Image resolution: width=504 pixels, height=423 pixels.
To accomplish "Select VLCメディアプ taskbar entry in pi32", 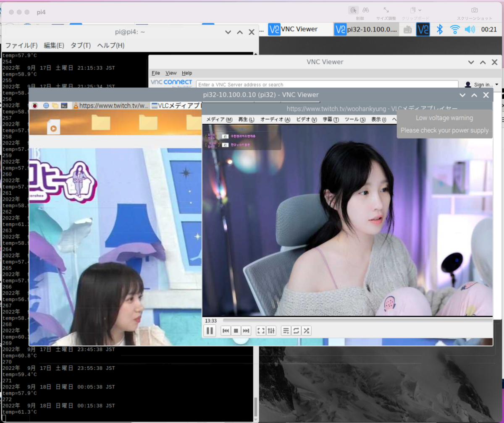I will click(x=176, y=106).
